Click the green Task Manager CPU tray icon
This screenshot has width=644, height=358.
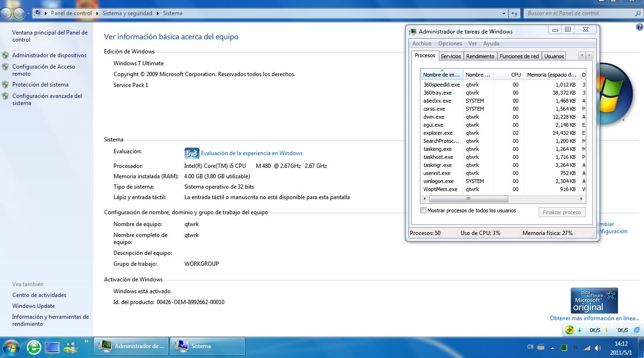(564, 348)
